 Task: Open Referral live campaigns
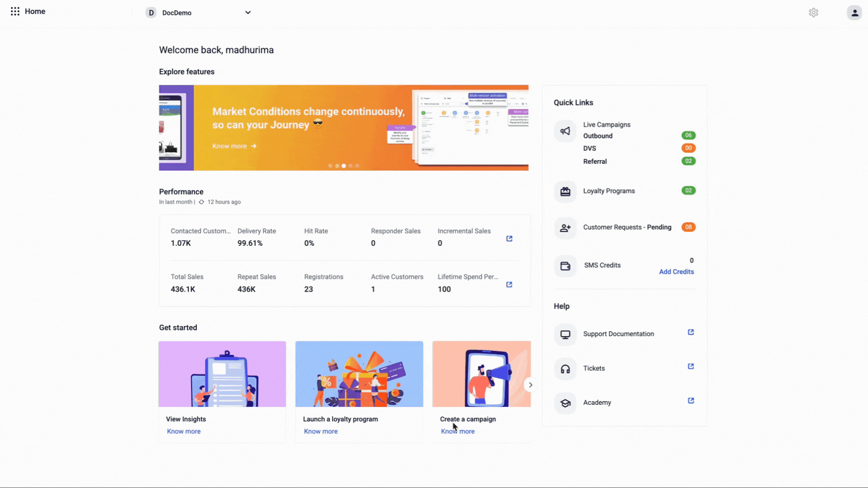pos(595,161)
